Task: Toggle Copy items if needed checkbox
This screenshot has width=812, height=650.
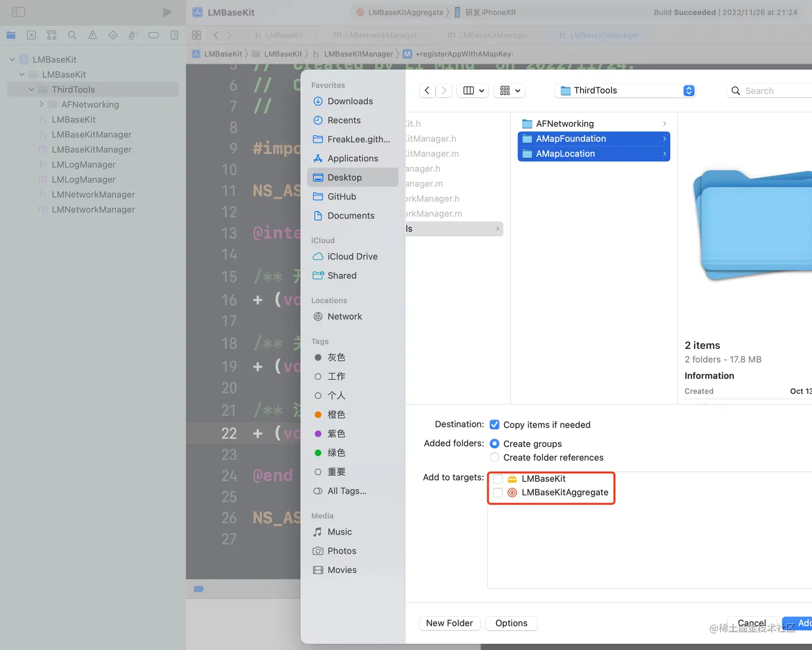Action: (495, 424)
